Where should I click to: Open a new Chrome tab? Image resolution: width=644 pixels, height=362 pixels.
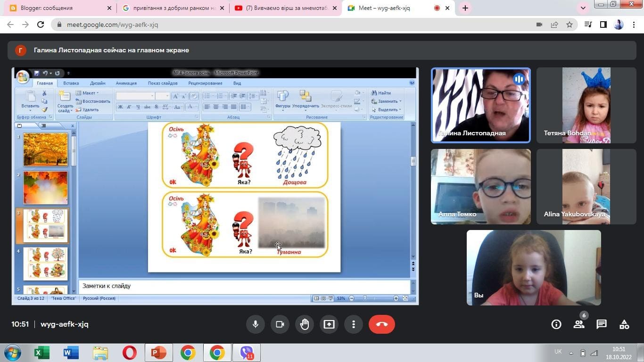pos(465,8)
